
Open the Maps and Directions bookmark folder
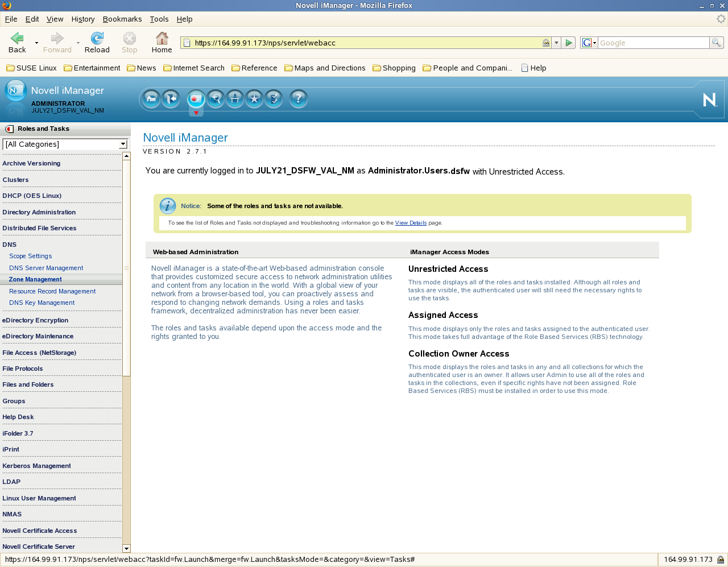(x=325, y=68)
